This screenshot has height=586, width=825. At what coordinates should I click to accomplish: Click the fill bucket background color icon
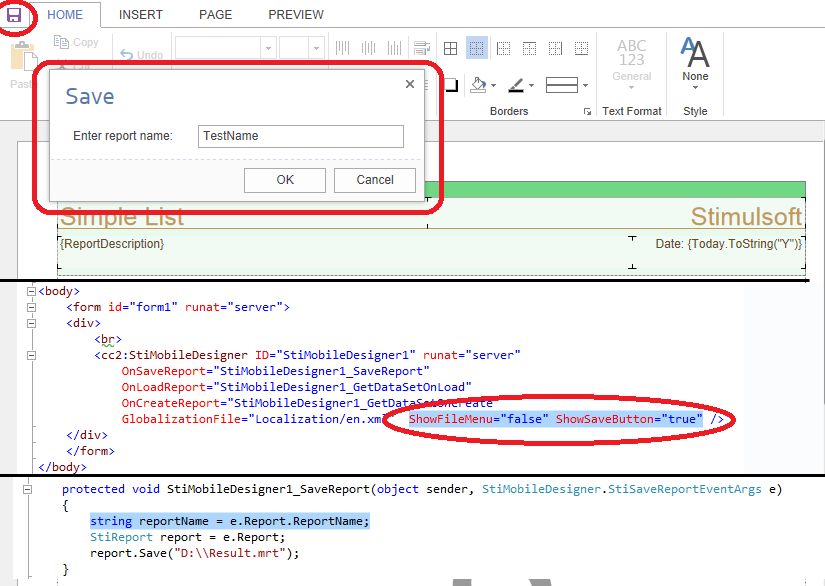click(478, 85)
